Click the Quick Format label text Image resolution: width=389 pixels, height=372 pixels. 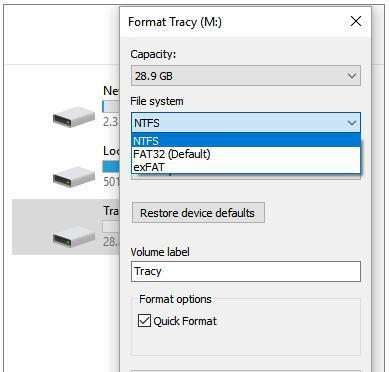185,321
